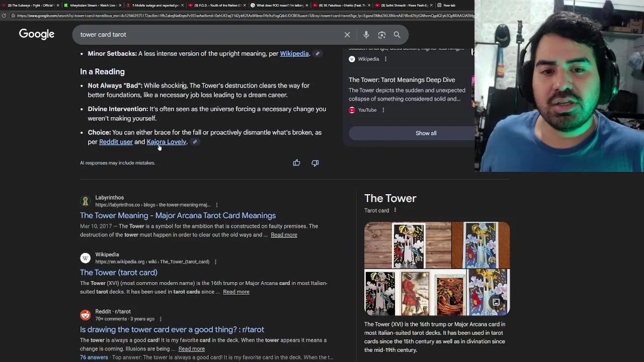The width and height of the screenshot is (644, 362).
Task: Switch to the niheyitsdani Stream tab
Action: (x=93, y=5)
